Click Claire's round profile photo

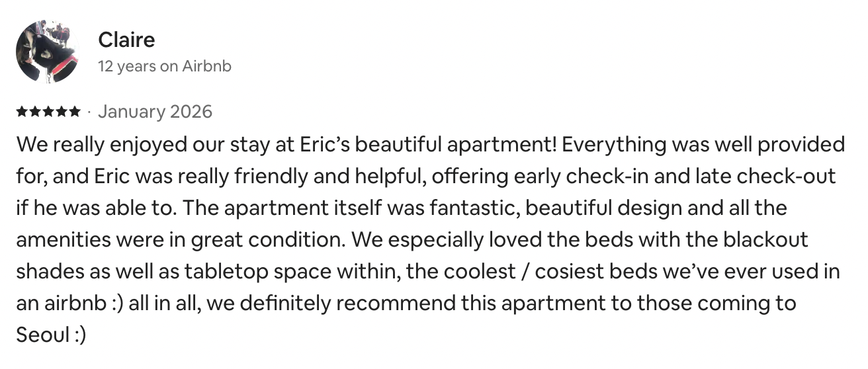tap(48, 52)
